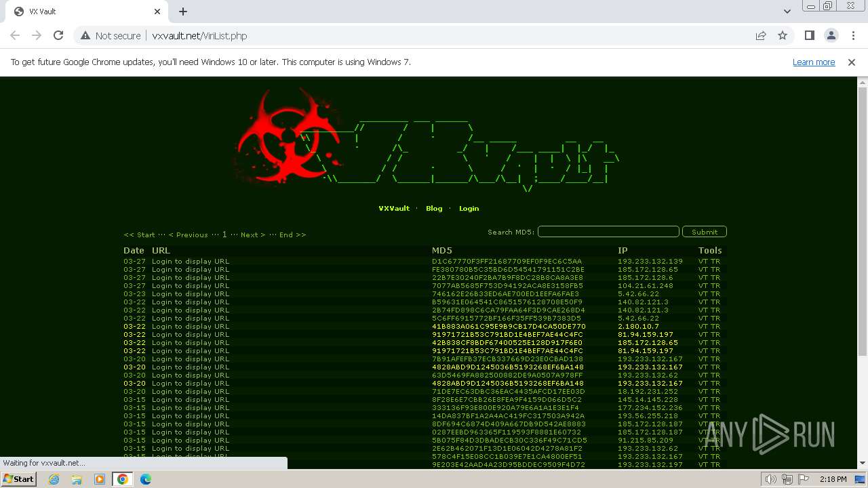Open the tab search chevron
Image resolution: width=868 pixels, height=488 pixels.
coord(787,12)
